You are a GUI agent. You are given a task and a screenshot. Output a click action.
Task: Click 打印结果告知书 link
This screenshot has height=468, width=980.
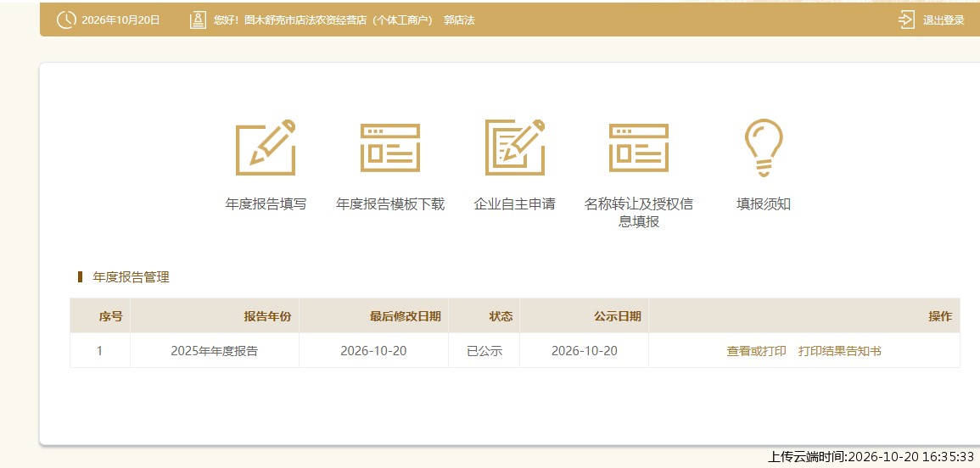coord(839,351)
